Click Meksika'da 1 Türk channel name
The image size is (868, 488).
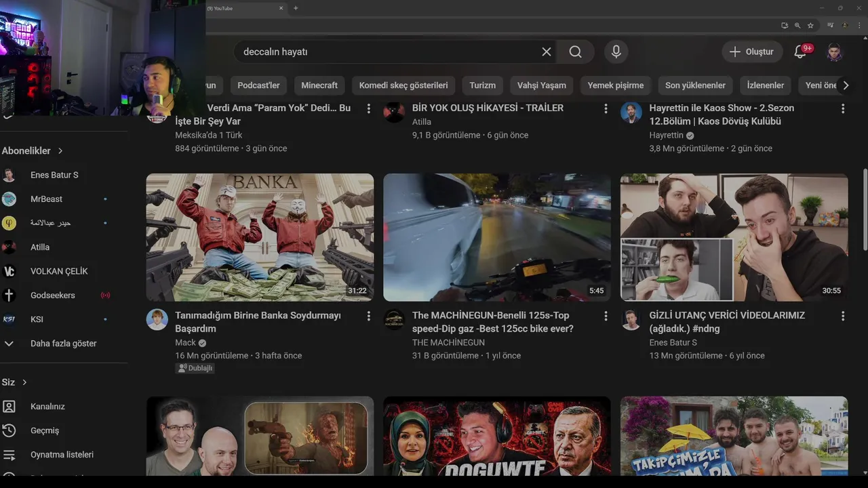pos(209,135)
